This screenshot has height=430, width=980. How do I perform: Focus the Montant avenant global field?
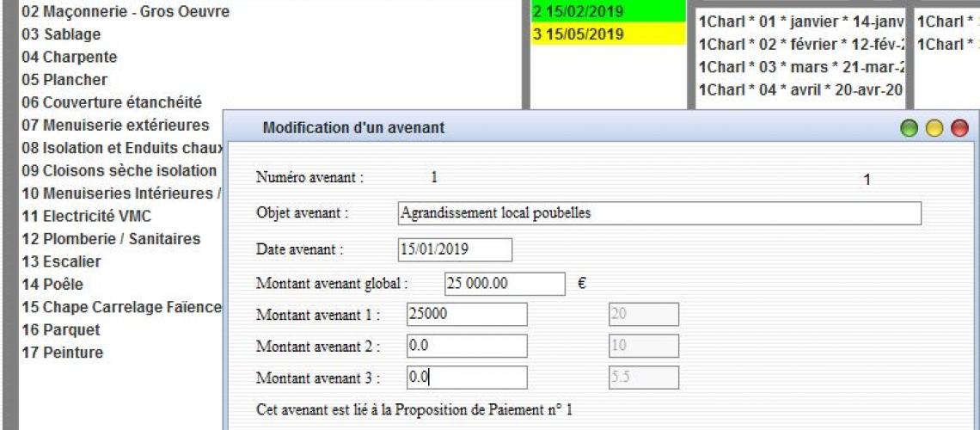pos(505,283)
